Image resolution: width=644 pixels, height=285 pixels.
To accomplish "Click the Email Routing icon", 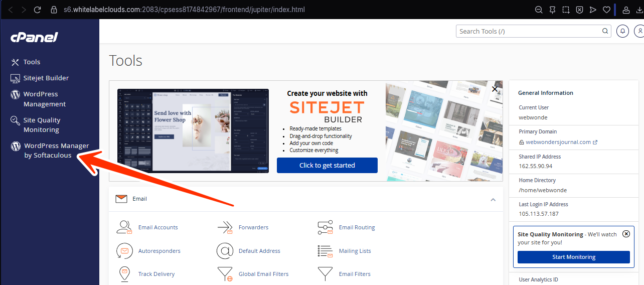I will coord(326,227).
